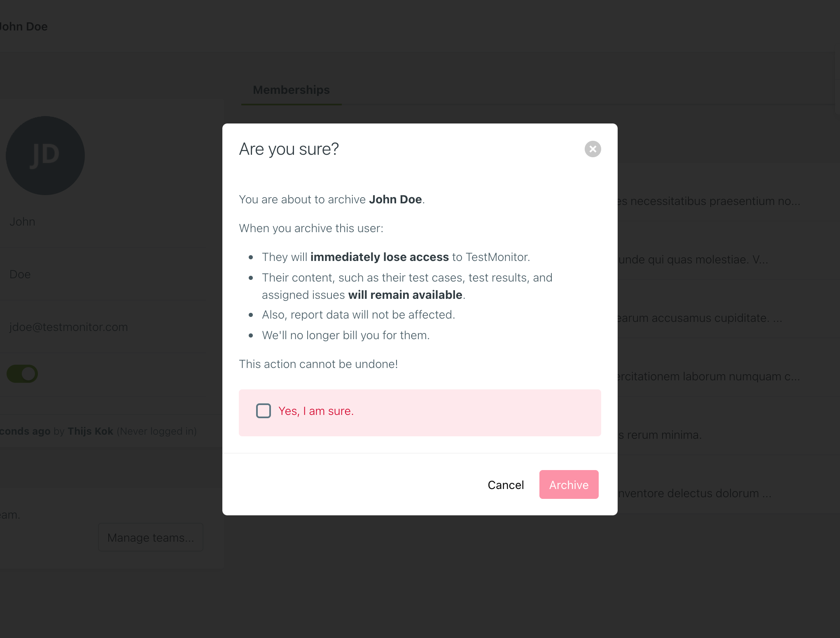Check the 'Yes, I am sure' checkbox

tap(264, 411)
